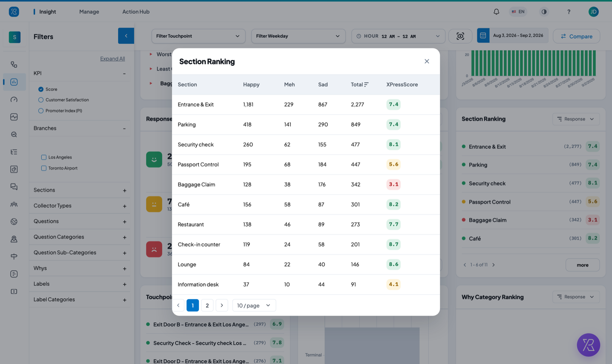Check the Toronto Airport branch checkbox
This screenshot has height=364, width=612.
(x=44, y=168)
